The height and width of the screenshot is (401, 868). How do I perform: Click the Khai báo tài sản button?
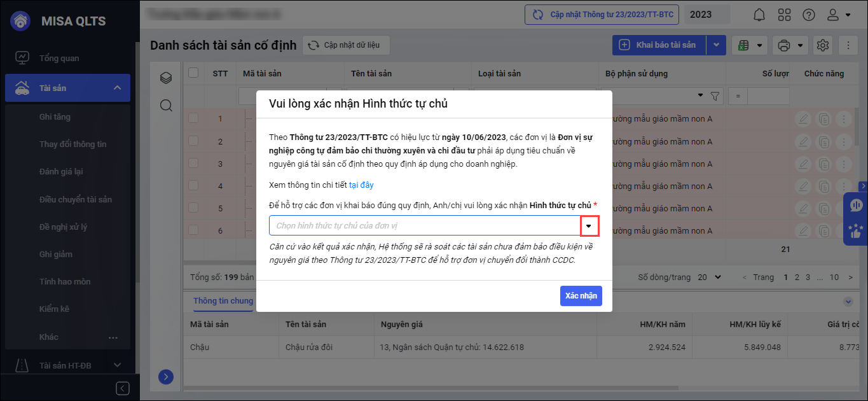(659, 45)
